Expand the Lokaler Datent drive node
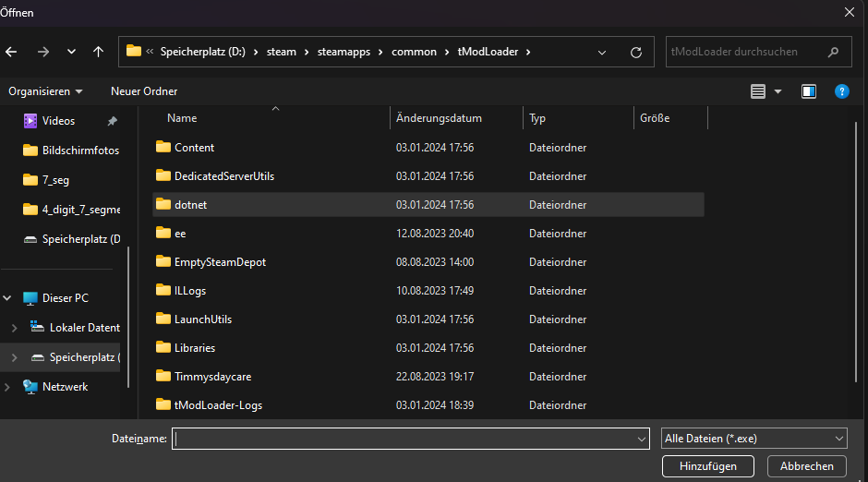Image resolution: width=868 pixels, height=482 pixels. 15,328
